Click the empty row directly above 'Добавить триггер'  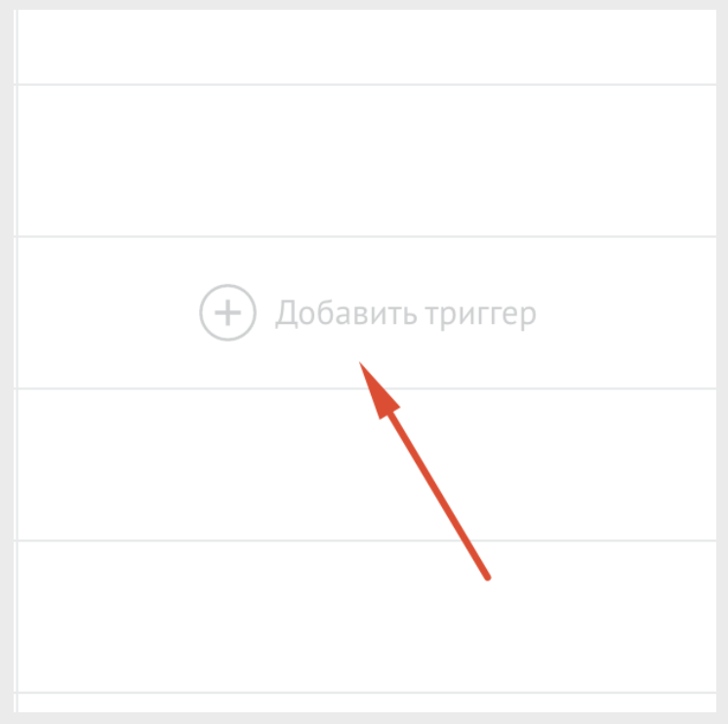click(367, 161)
